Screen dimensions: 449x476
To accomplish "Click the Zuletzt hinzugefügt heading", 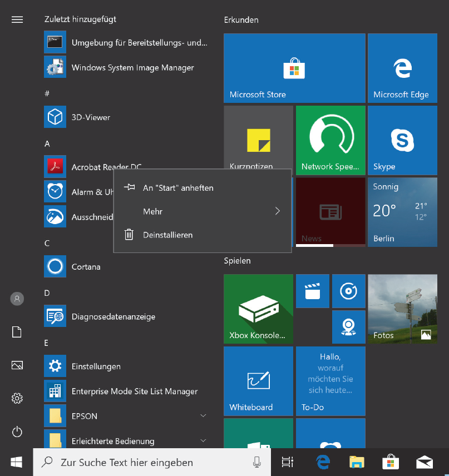I will (80, 19).
